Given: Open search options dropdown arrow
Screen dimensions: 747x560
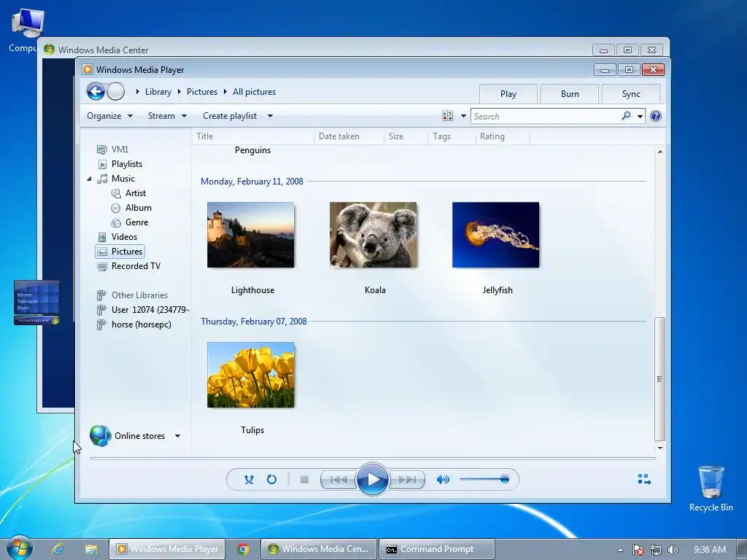Looking at the screenshot, I should click(640, 116).
